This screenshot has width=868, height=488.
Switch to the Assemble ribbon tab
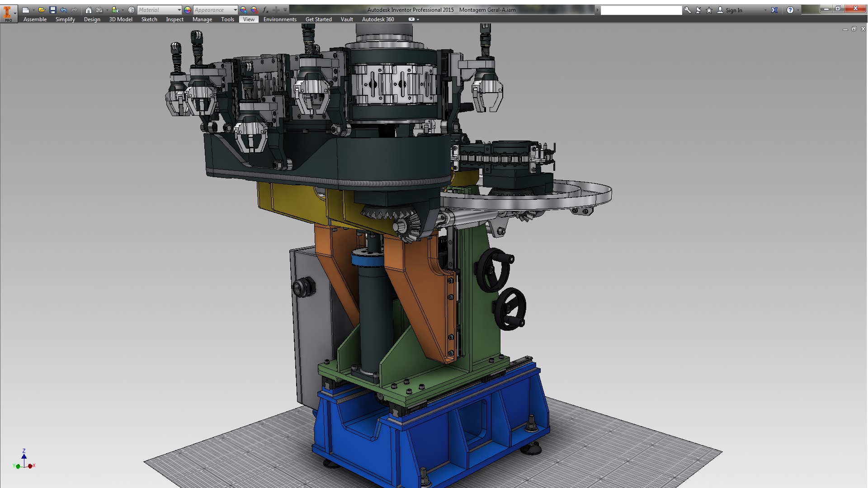pyautogui.click(x=35, y=19)
